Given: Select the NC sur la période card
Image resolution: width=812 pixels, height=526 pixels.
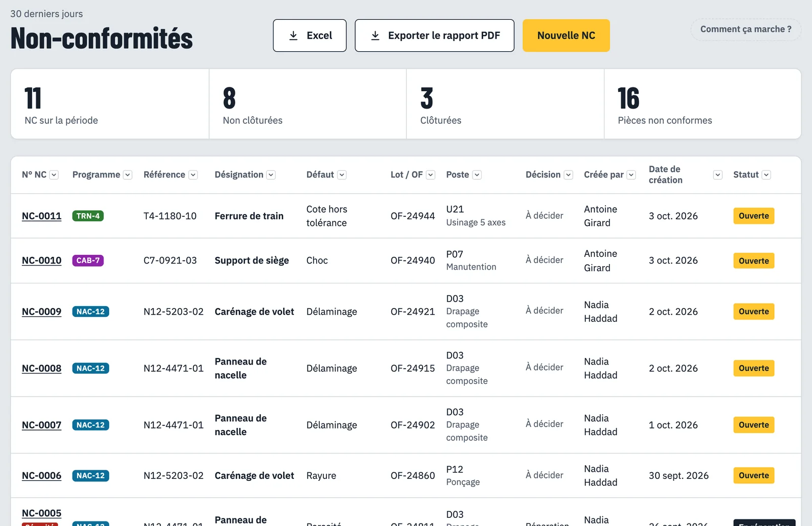Looking at the screenshot, I should click(110, 104).
